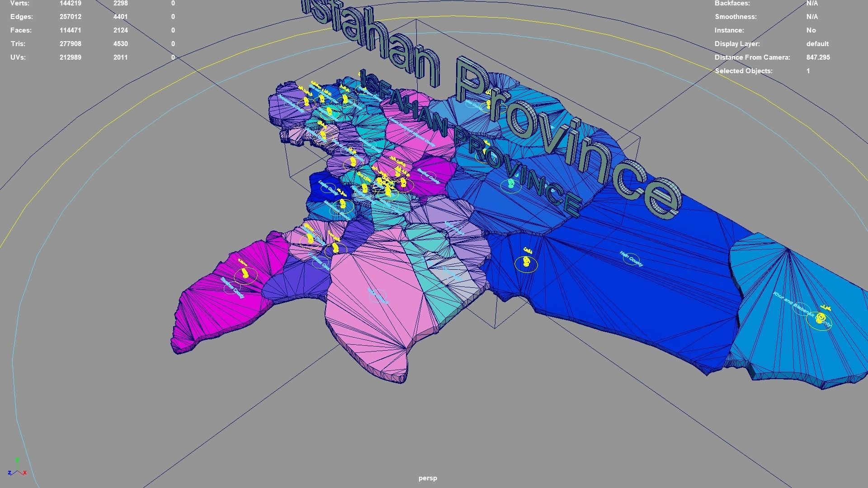Click the yellow city marker inside Nain County
868x488 pixels.
(x=525, y=261)
